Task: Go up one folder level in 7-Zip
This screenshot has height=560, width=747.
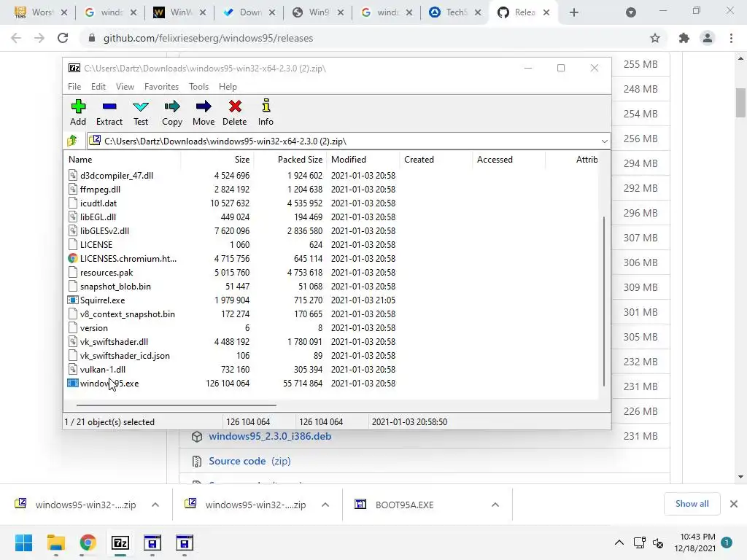Action: click(x=72, y=141)
